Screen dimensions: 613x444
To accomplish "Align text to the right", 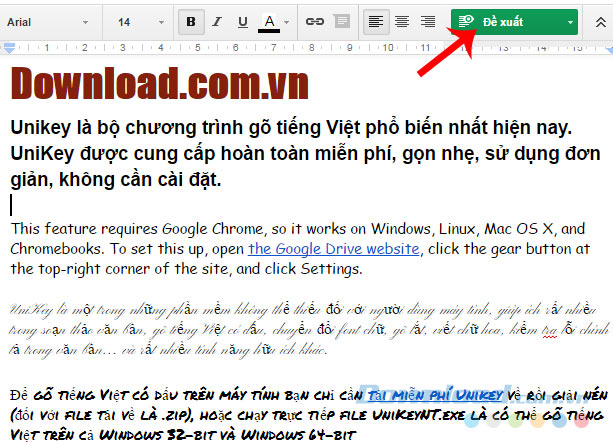I will tap(428, 21).
